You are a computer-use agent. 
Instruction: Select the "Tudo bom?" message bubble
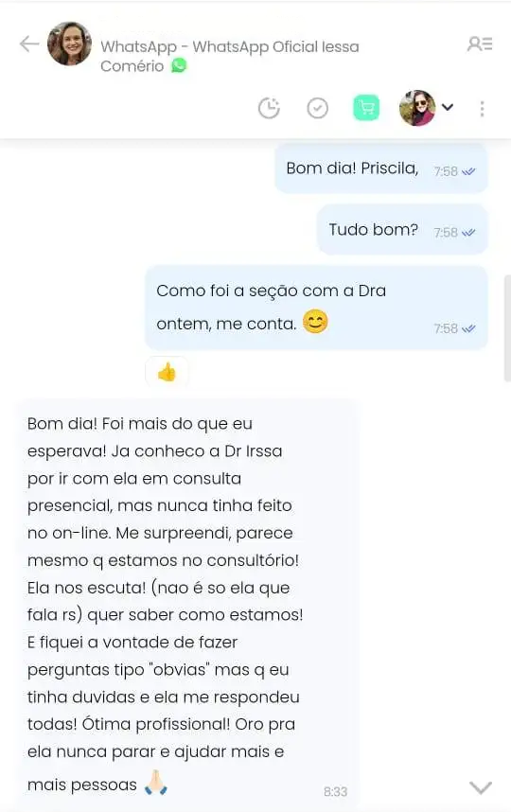(402, 229)
